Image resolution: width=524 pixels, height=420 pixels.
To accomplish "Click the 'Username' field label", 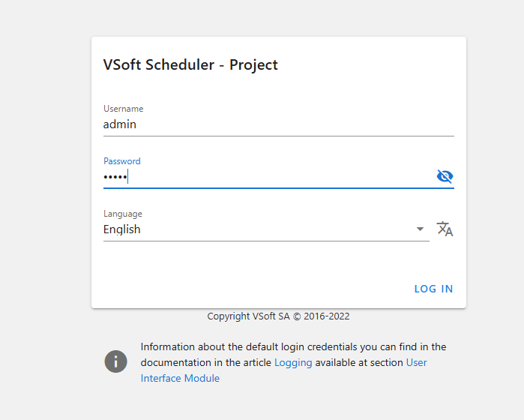I will 123,109.
